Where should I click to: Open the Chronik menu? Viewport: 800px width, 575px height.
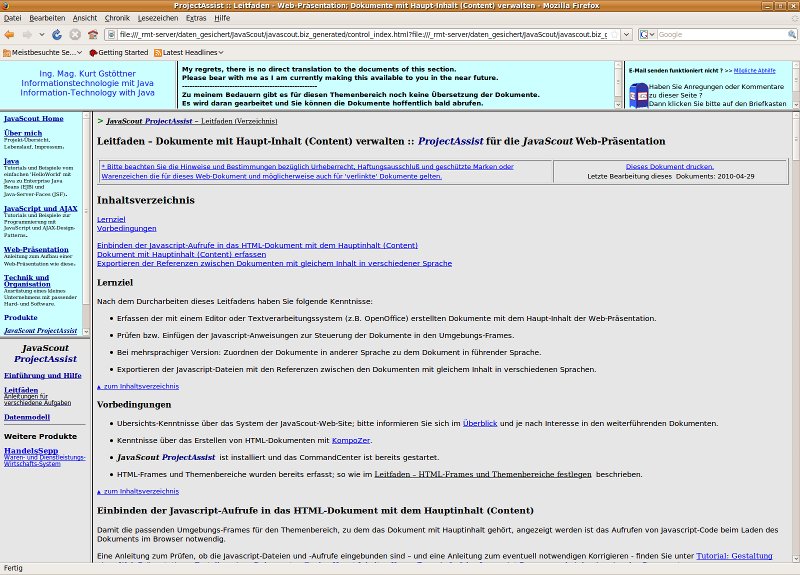coord(117,18)
